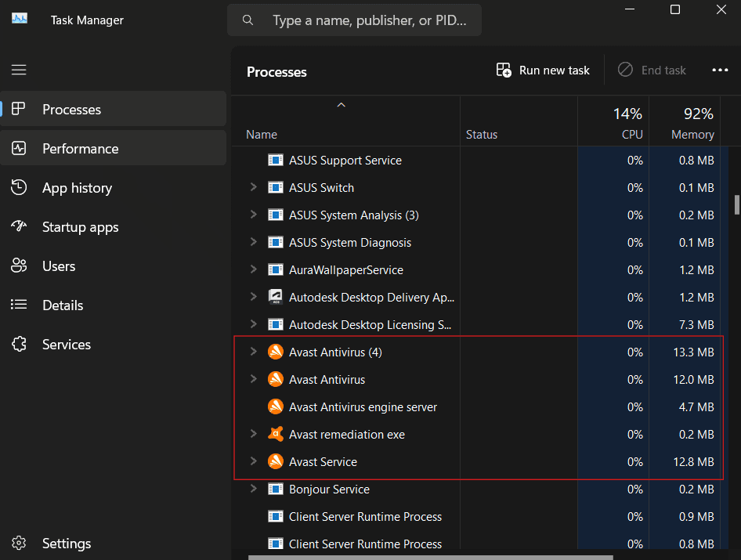Click the vertical scrollbar thumb

[x=737, y=204]
